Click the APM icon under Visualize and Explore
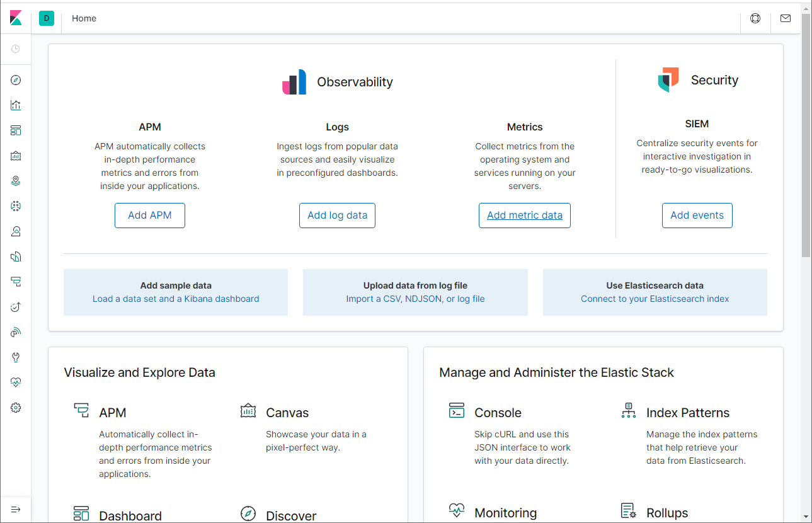This screenshot has width=812, height=523. point(81,411)
